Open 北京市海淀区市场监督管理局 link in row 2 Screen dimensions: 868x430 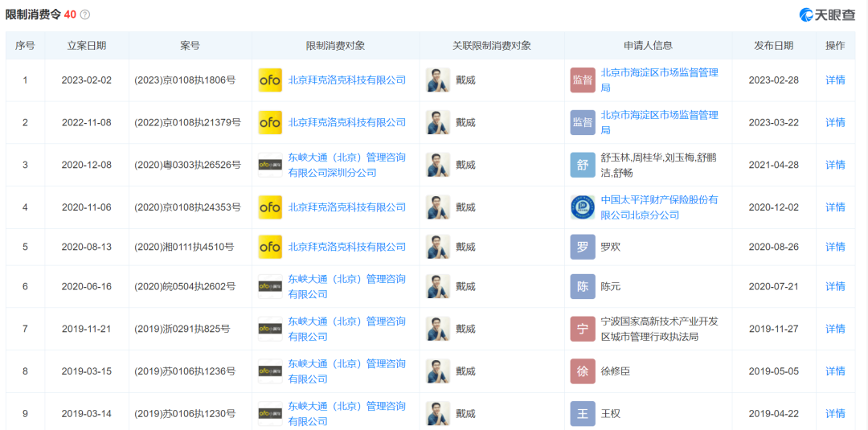click(660, 122)
